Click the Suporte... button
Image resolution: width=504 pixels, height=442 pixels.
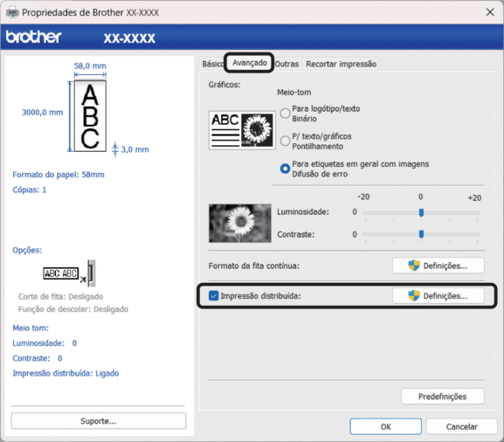[x=99, y=421]
